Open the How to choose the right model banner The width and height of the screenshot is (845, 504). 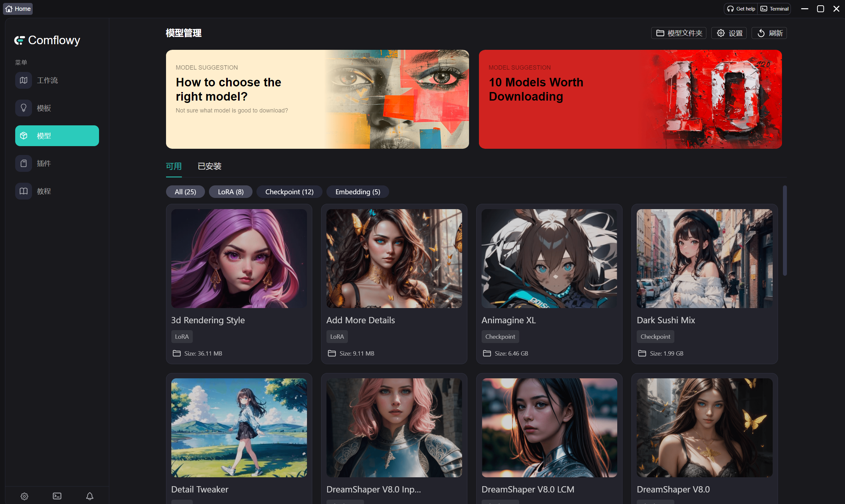(x=317, y=99)
